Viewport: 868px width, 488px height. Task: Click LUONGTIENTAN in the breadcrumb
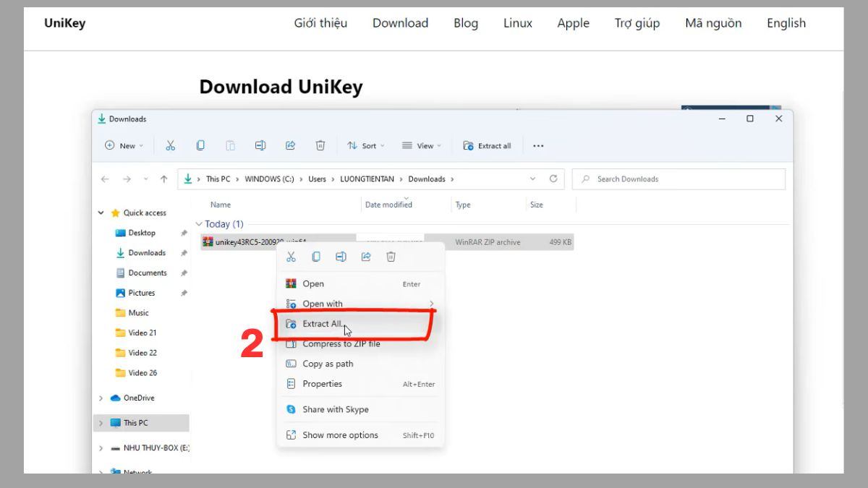point(367,179)
